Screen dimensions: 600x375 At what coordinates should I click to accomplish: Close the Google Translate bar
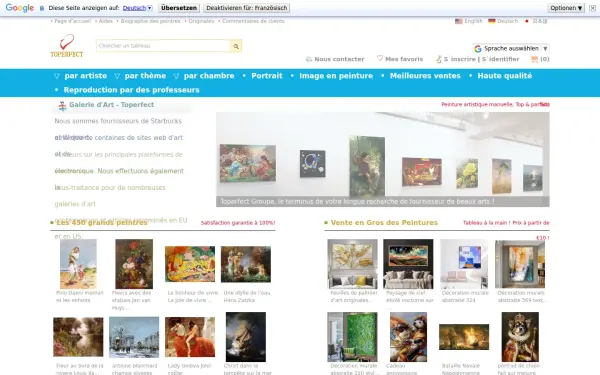pyautogui.click(x=592, y=8)
